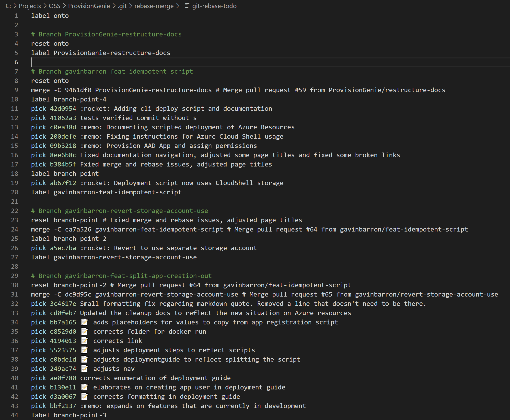The width and height of the screenshot is (510, 420).
Task: Click the C: drive breadcrumb item
Action: [8, 6]
